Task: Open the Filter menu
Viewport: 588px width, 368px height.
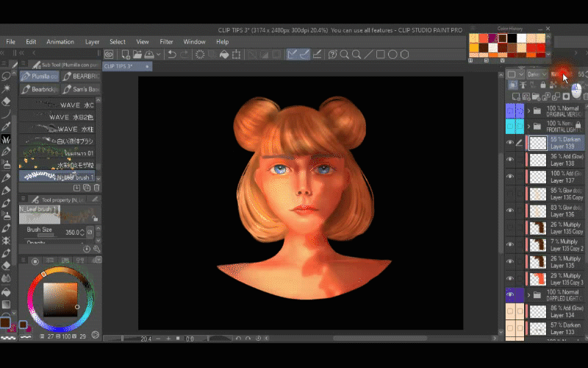Action: coord(166,42)
